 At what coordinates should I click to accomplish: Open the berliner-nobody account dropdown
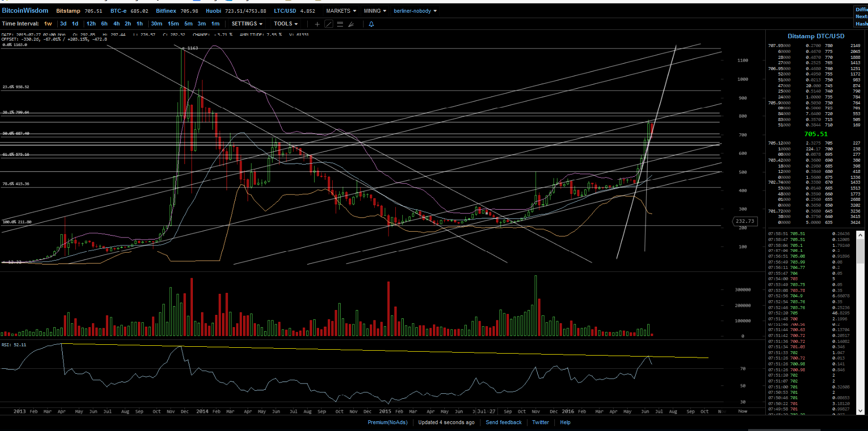(x=415, y=11)
